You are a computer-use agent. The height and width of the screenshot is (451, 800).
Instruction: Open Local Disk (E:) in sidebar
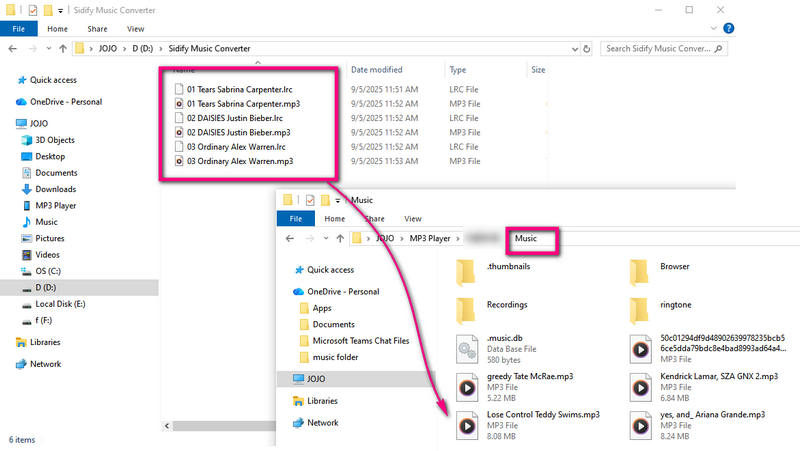point(60,304)
